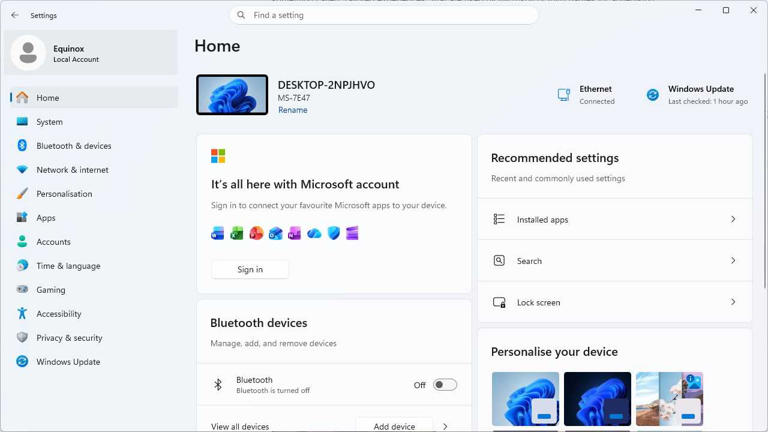Viewport: 768px width, 432px height.
Task: Click the Privacy & security shield icon
Action: (22, 337)
